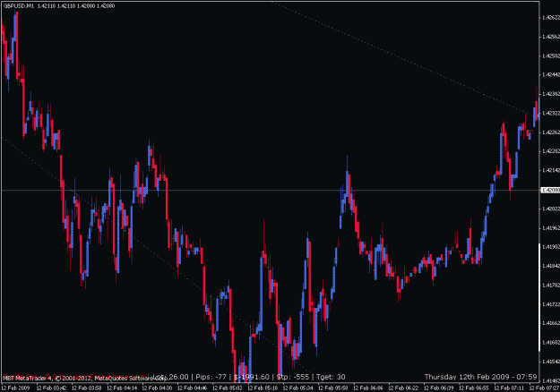Click the price label 1.42202
560x392 pixels.
(551, 151)
